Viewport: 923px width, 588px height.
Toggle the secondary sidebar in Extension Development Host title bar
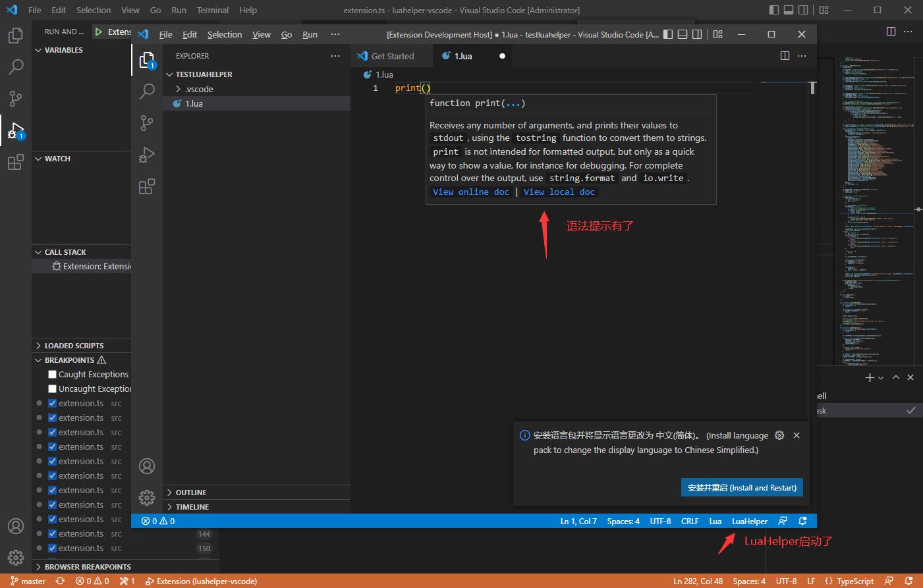(697, 34)
